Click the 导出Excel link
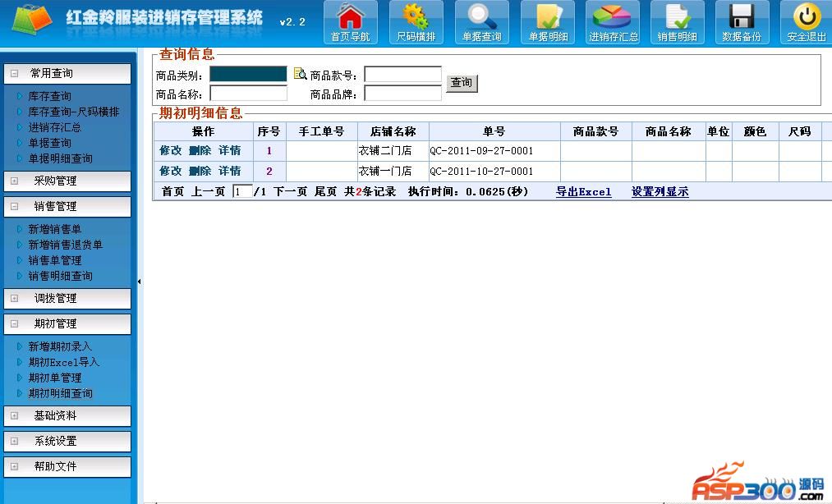This screenshot has height=504, width=832. click(583, 192)
